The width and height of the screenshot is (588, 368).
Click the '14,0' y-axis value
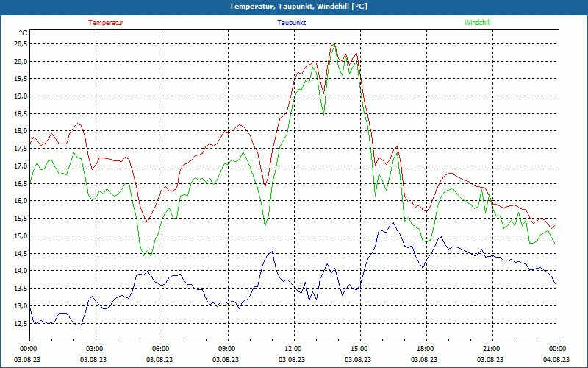[x=21, y=271]
